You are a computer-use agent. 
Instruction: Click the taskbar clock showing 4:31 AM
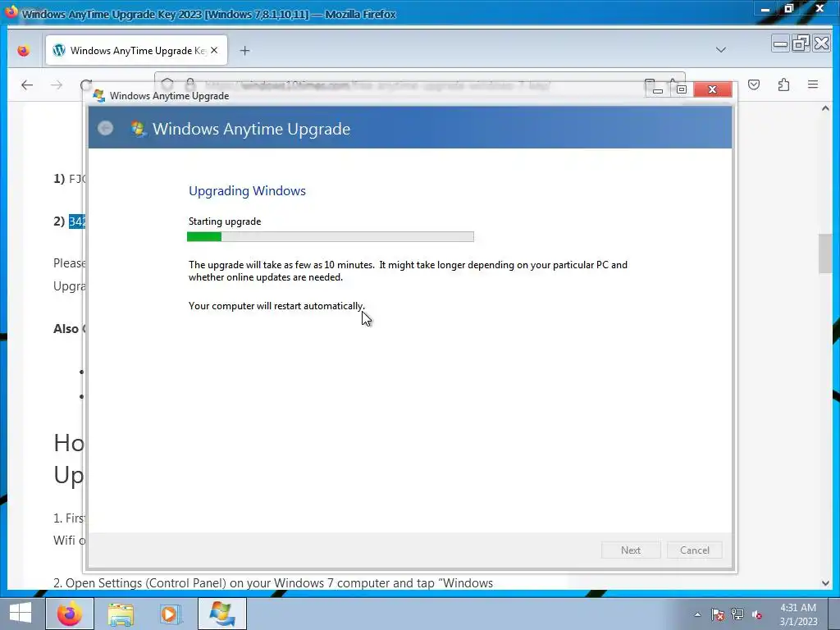pyautogui.click(x=798, y=614)
